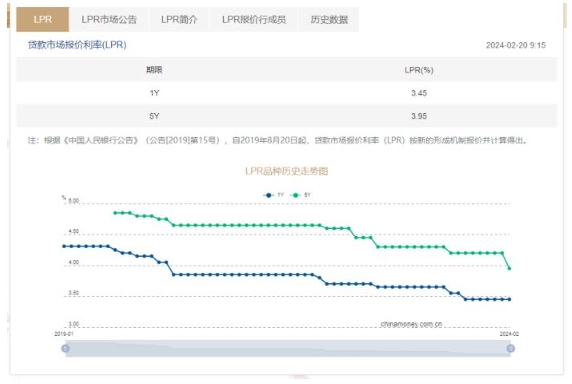572x384 pixels.
Task: Click the right handle of range slider
Action: pyautogui.click(x=511, y=348)
